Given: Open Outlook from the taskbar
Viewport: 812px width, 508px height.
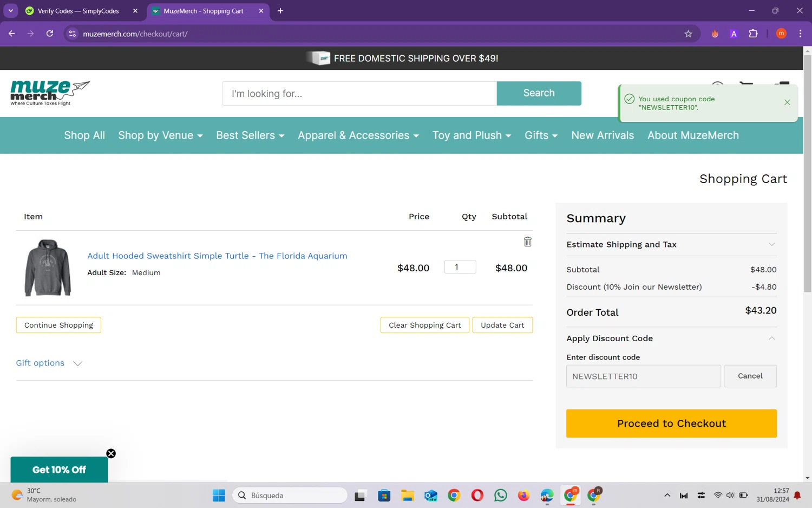Looking at the screenshot, I should [x=431, y=495].
